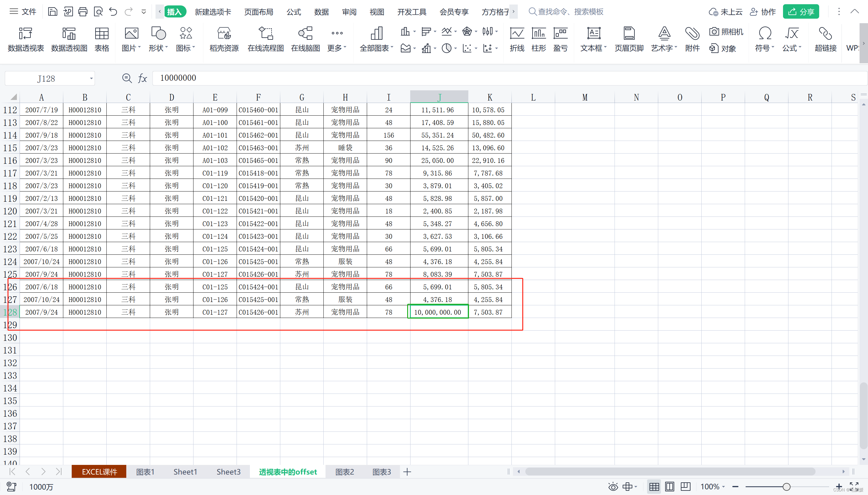Image resolution: width=868 pixels, height=495 pixels.
Task: Open full screen view icon in status bar
Action: click(854, 486)
